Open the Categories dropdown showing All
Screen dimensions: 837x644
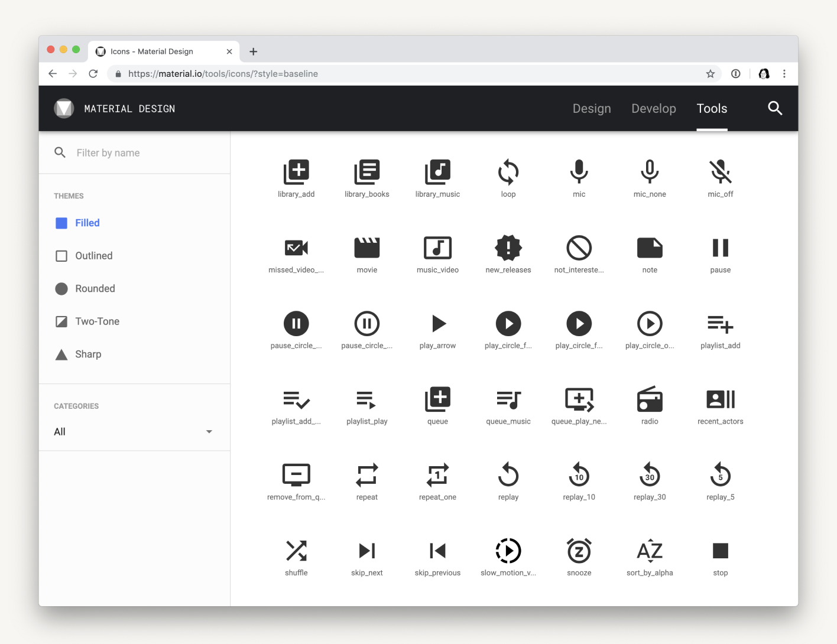tap(134, 431)
